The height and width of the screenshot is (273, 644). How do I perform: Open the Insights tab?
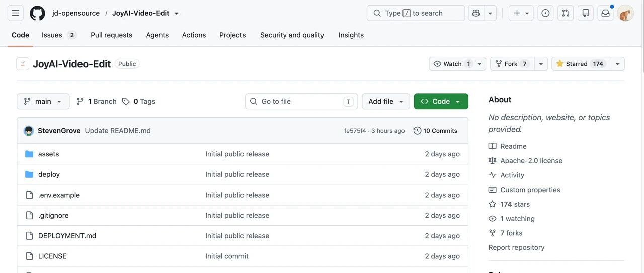click(x=351, y=35)
